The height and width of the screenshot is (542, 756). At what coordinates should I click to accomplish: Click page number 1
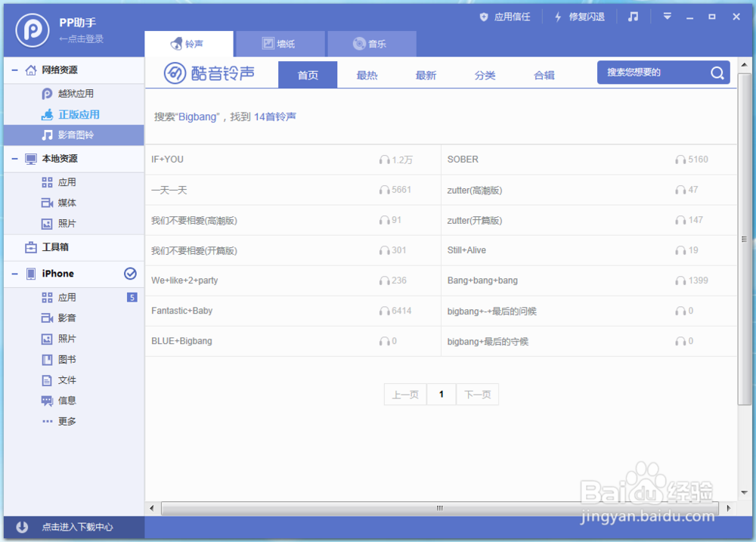(442, 395)
